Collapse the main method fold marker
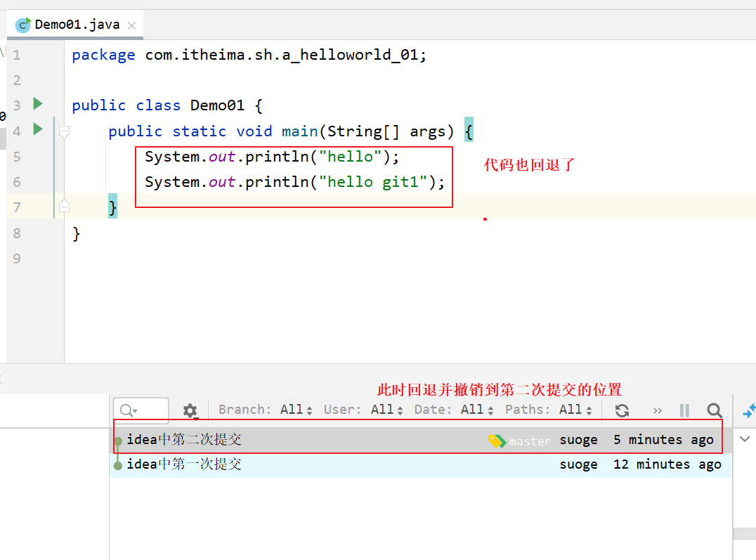Image resolution: width=756 pixels, height=560 pixels. click(65, 131)
